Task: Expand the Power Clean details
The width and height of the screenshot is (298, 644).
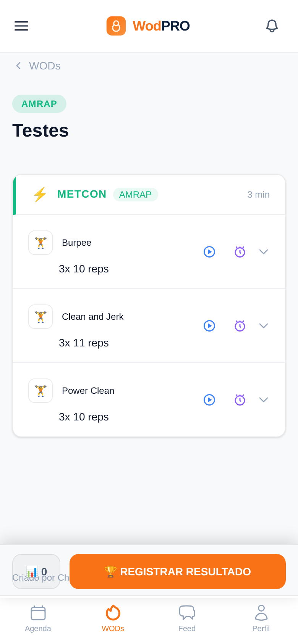Action: tap(264, 400)
